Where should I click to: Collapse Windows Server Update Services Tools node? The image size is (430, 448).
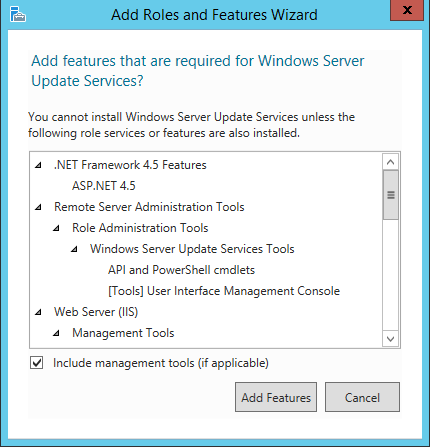[75, 249]
